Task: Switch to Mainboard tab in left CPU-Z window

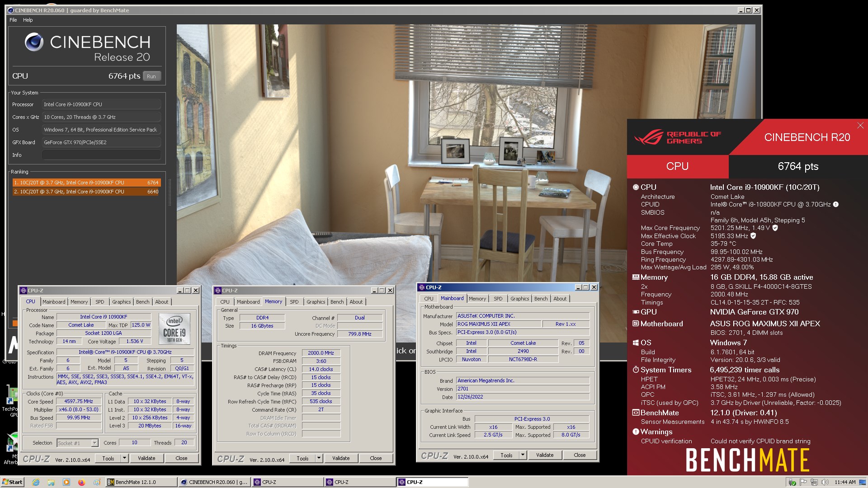Action: coord(54,302)
